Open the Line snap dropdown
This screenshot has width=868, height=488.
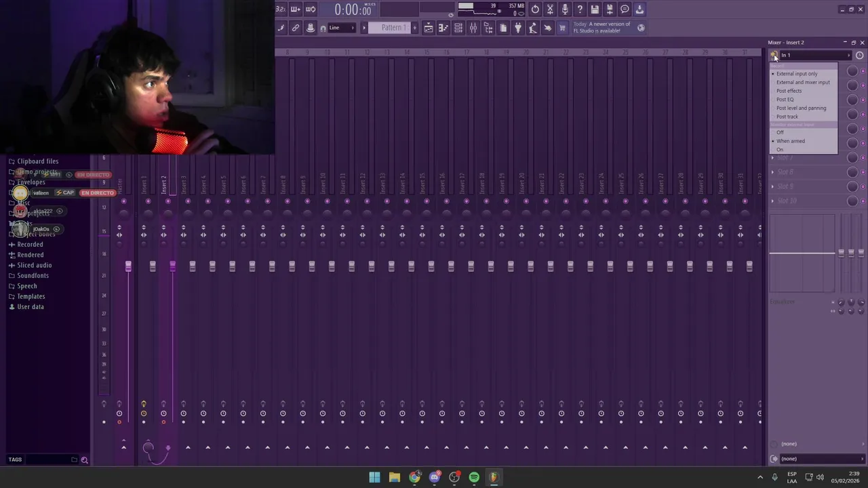(x=342, y=28)
